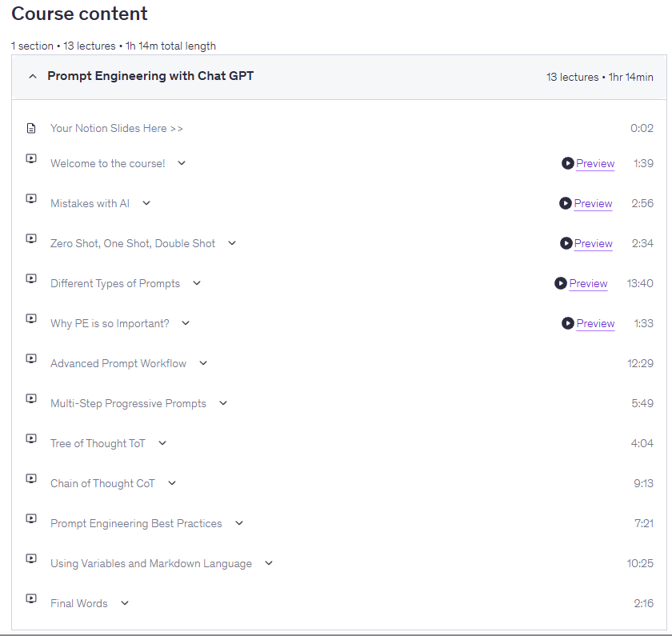This screenshot has height=636, width=672.
Task: Expand the Why PE is so Important chevron
Action: point(186,323)
